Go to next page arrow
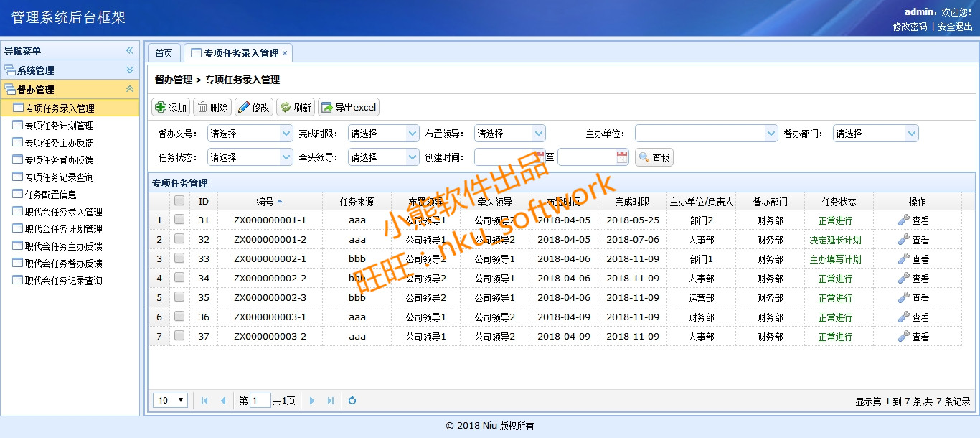Image resolution: width=980 pixels, height=438 pixels. tap(312, 401)
